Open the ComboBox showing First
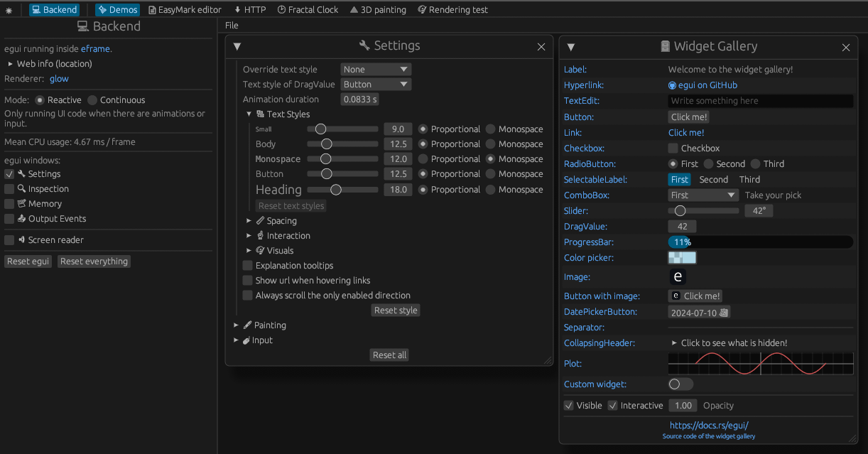This screenshot has height=454, width=868. (x=703, y=195)
